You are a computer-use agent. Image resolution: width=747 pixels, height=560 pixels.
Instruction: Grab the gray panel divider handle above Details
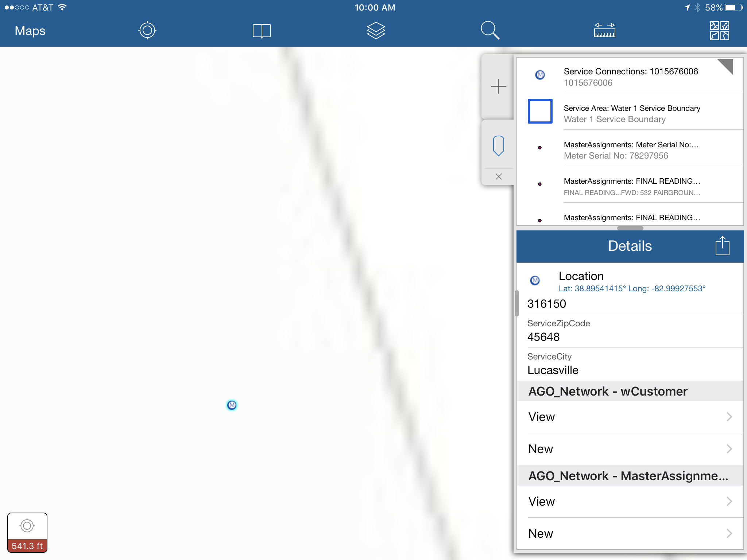630,228
